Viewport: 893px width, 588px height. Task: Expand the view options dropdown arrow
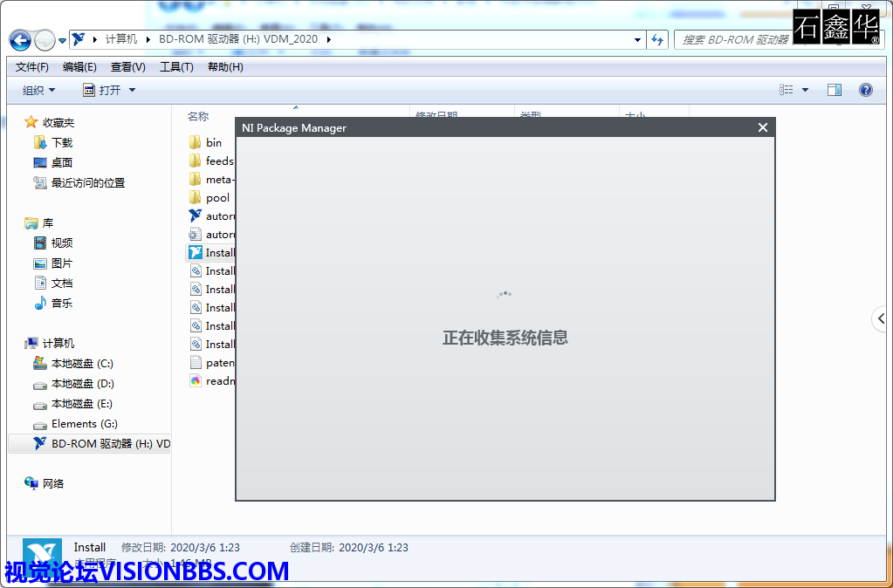[805, 90]
